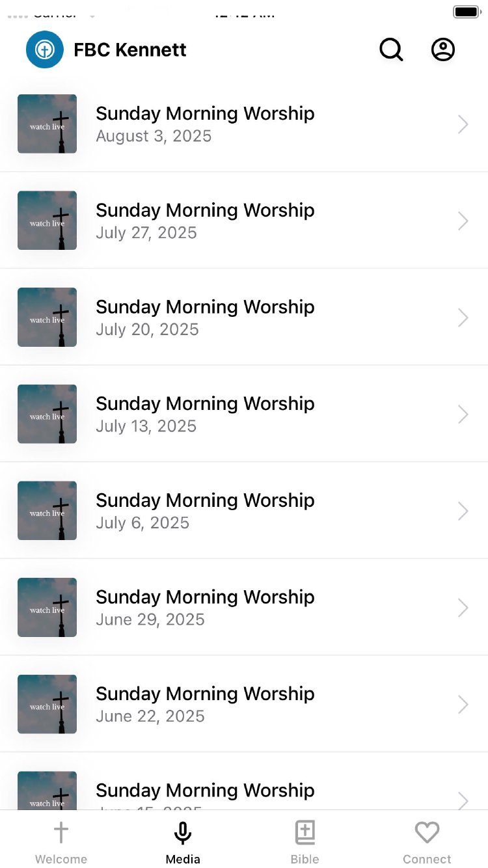Open the user profile icon
This screenshot has width=488, height=868.
443,49
